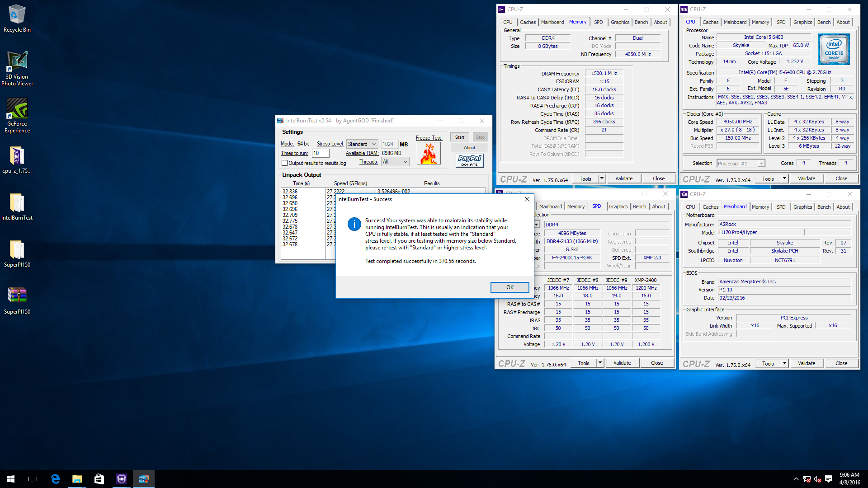
Task: Open File Explorer from taskbar
Action: point(77,479)
